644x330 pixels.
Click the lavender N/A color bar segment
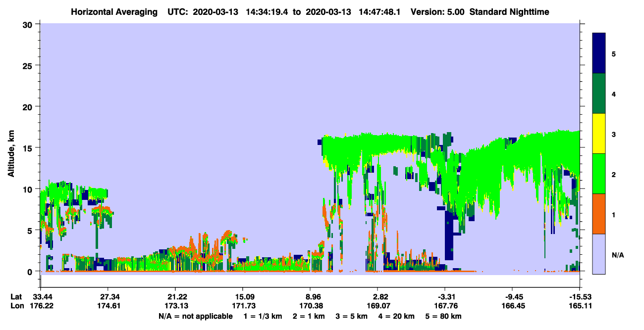pyautogui.click(x=599, y=254)
